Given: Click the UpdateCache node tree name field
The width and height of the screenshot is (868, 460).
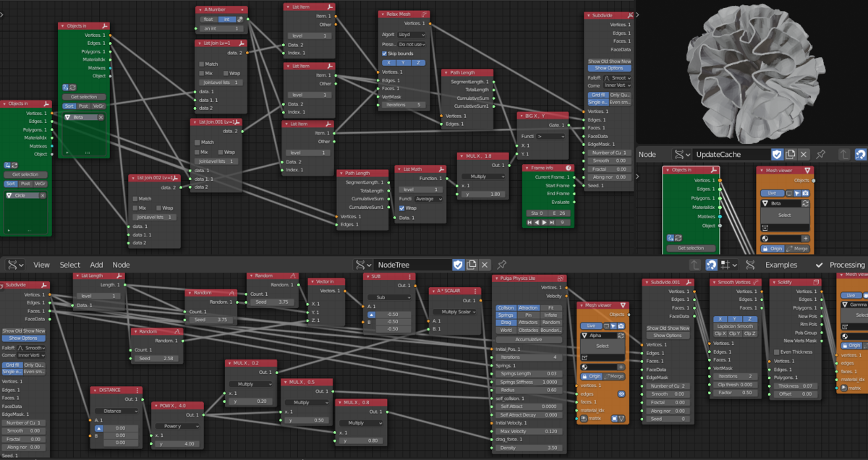Looking at the screenshot, I should (x=730, y=154).
